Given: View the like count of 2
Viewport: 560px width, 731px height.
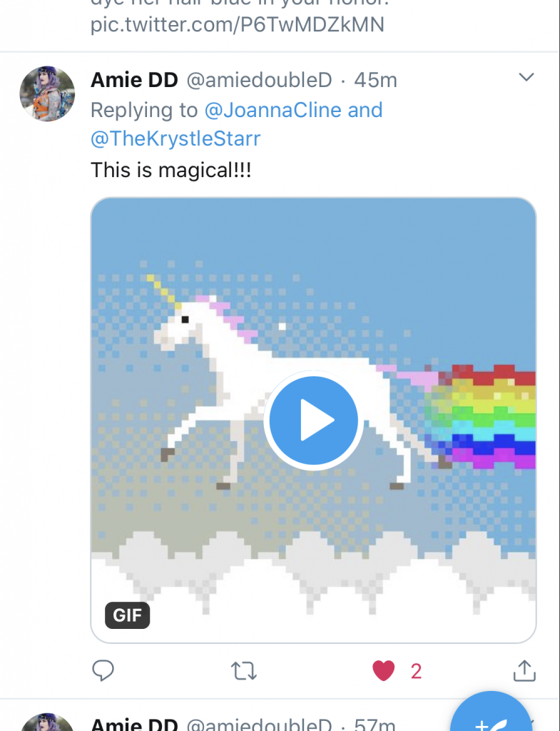Looking at the screenshot, I should (416, 670).
